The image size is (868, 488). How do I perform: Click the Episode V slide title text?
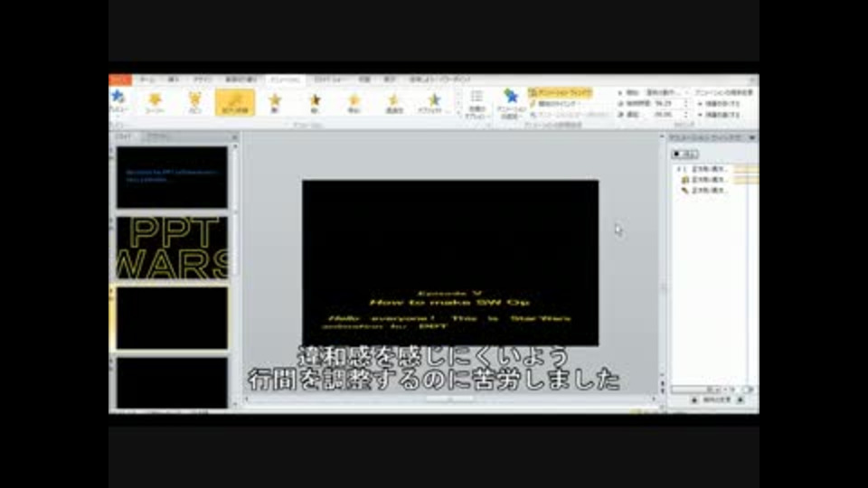pos(449,293)
